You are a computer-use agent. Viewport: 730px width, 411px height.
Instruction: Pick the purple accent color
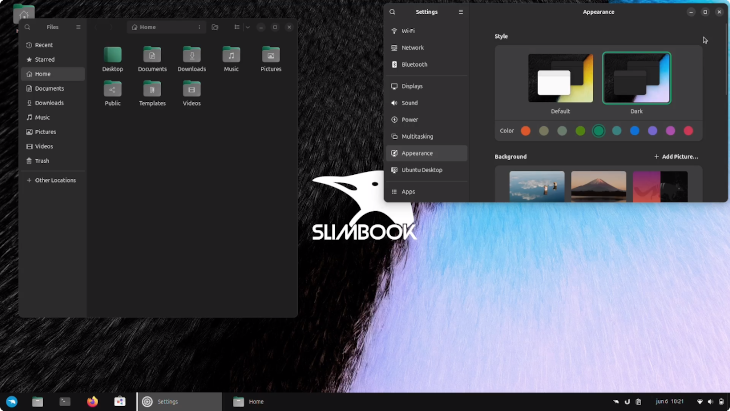tap(652, 131)
